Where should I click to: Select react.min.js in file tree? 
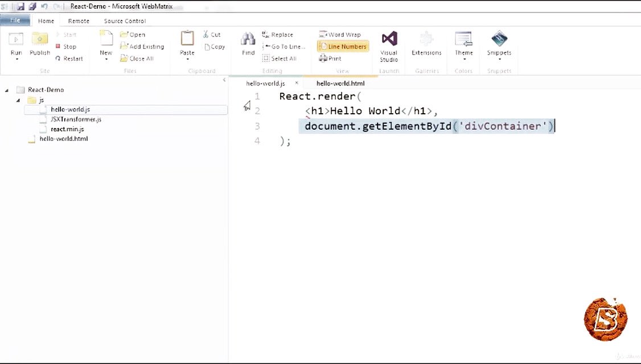pos(67,129)
